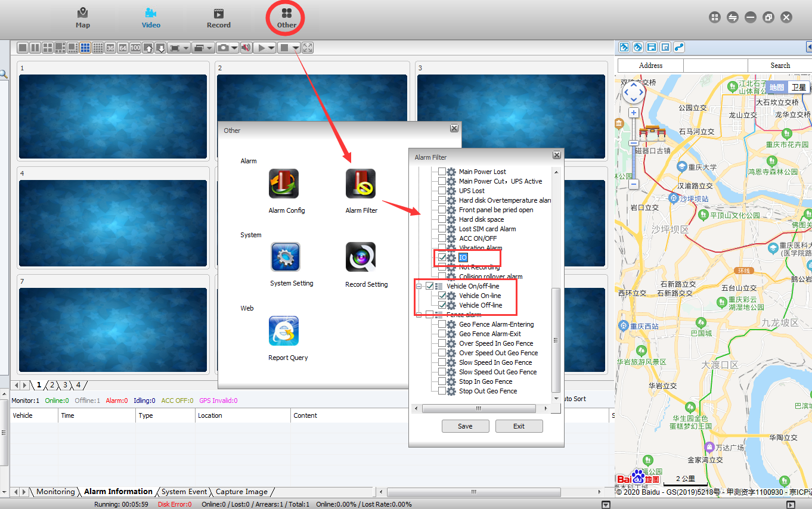Screen dimensions: 812x509
Task: Switch to the Alarm Information tab
Action: (x=118, y=492)
